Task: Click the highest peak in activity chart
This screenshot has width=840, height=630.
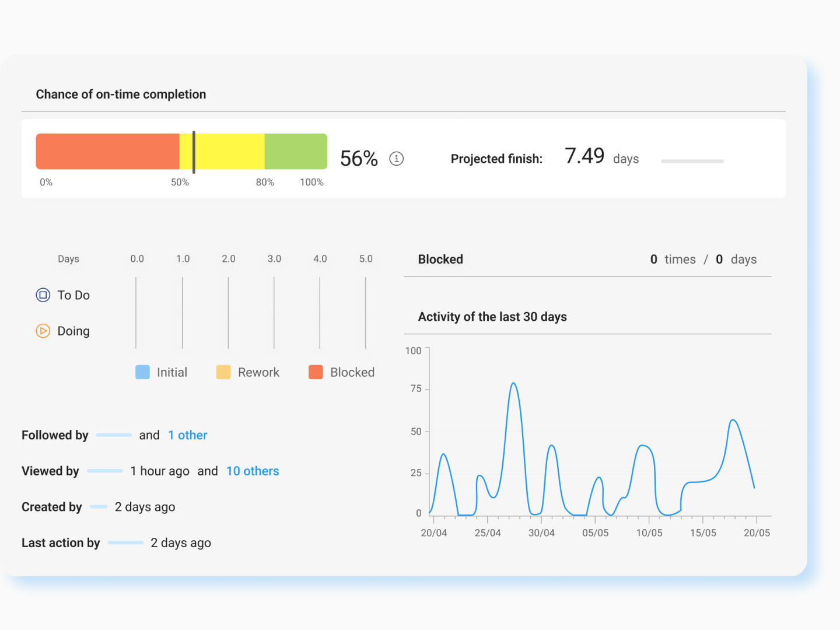Action: point(513,383)
